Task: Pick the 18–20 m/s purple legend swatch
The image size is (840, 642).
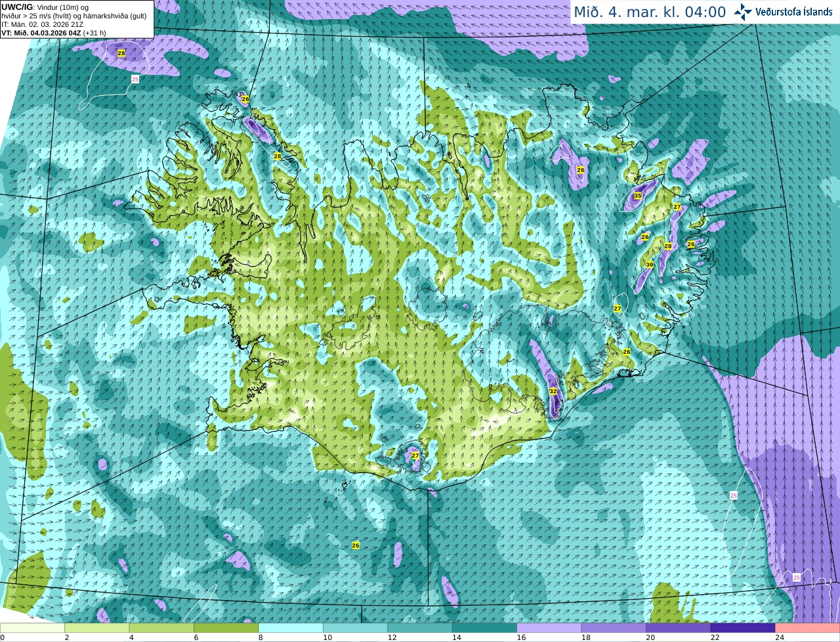Action: pyautogui.click(x=614, y=628)
